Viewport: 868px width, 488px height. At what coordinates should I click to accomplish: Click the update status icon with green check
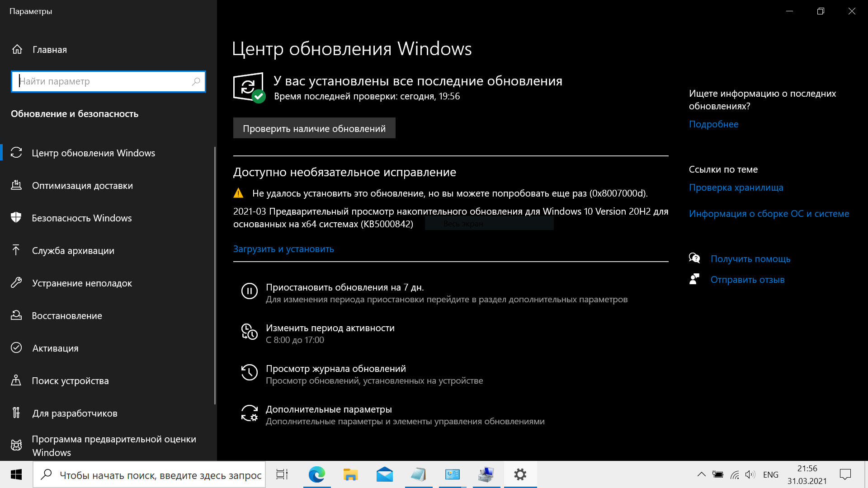click(249, 88)
